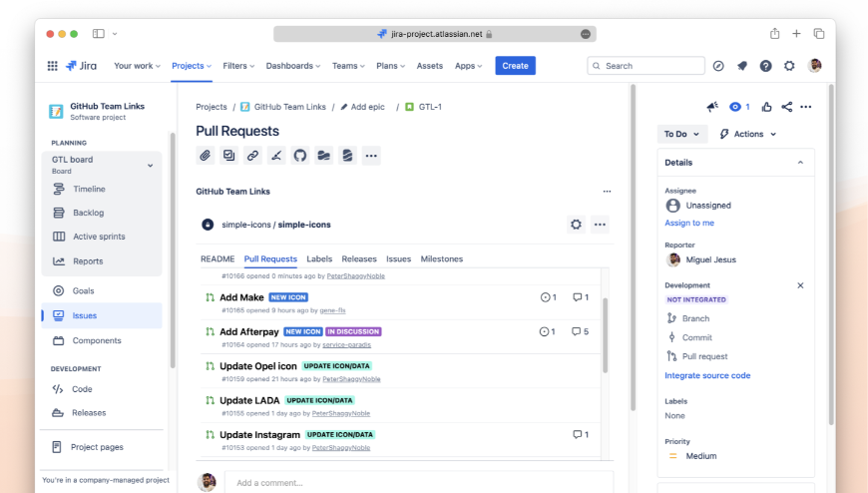Toggle the browser sidebar icon
Viewport: 868px width, 493px height.
(x=99, y=34)
